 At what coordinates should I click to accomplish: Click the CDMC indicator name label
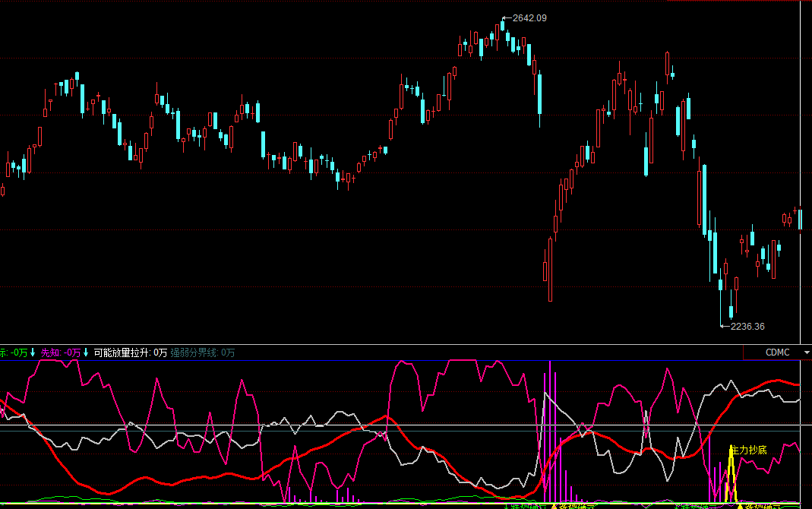pos(777,353)
